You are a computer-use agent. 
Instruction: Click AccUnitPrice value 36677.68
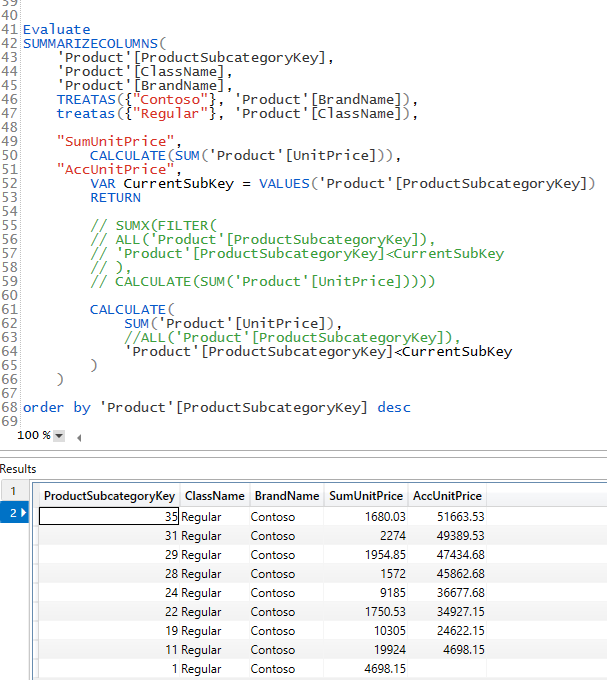point(460,593)
